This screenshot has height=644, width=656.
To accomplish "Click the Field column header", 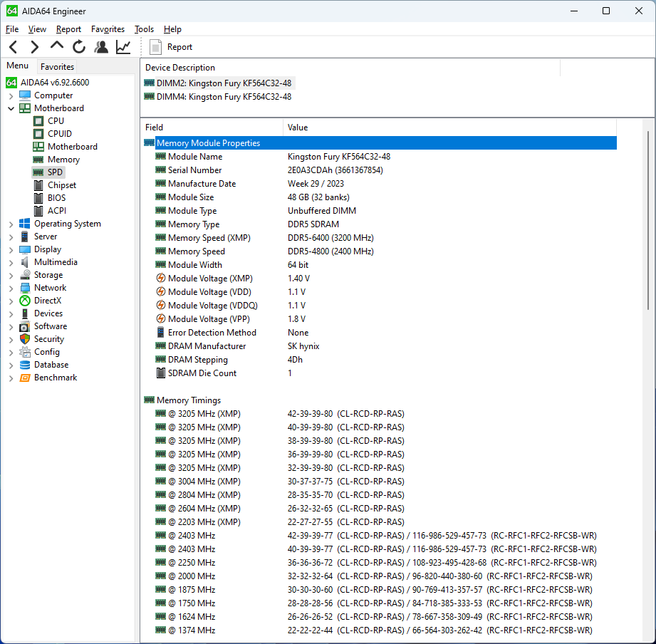I will coord(212,128).
